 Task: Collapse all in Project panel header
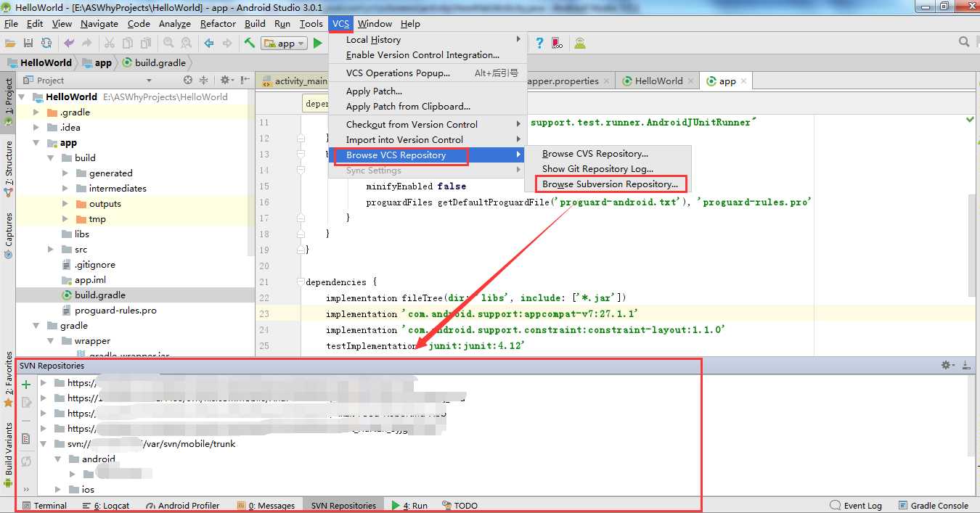204,81
